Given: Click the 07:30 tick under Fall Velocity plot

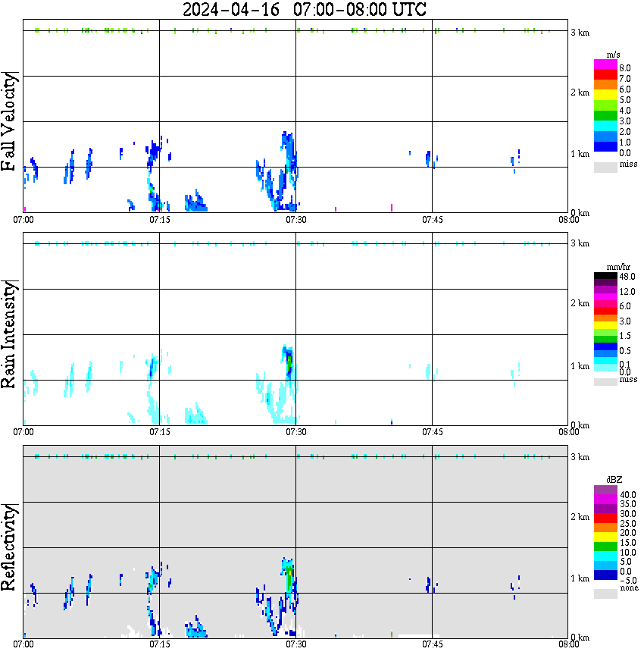Looking at the screenshot, I should [296, 220].
